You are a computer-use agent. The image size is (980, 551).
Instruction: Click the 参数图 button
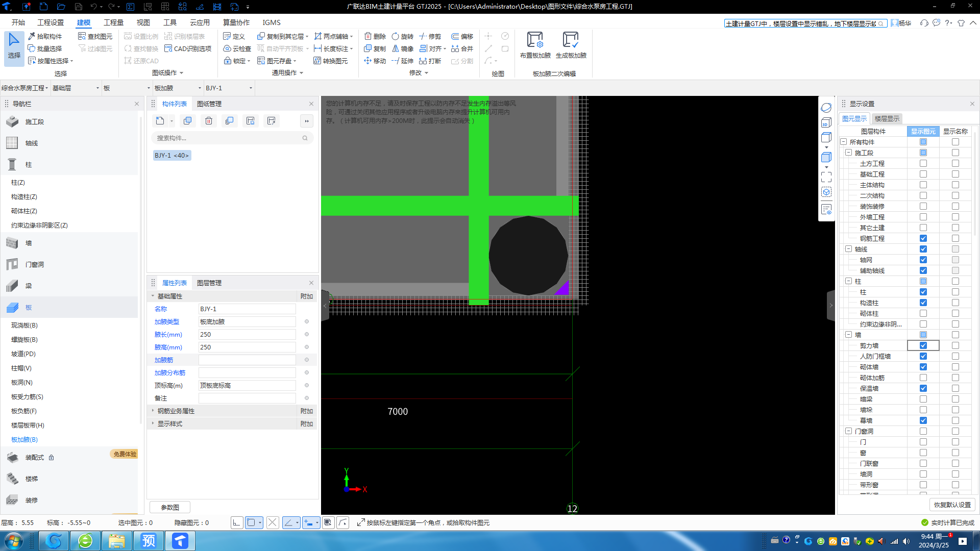click(170, 507)
